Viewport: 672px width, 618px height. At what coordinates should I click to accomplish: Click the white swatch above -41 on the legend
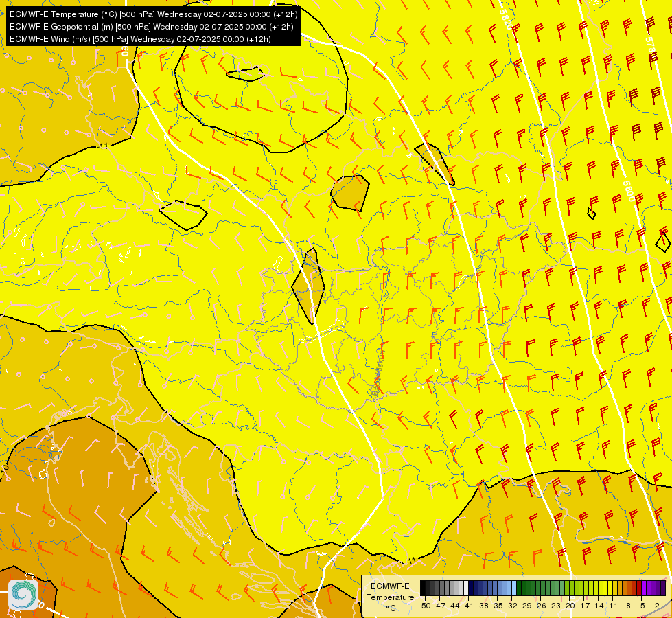[x=466, y=588]
